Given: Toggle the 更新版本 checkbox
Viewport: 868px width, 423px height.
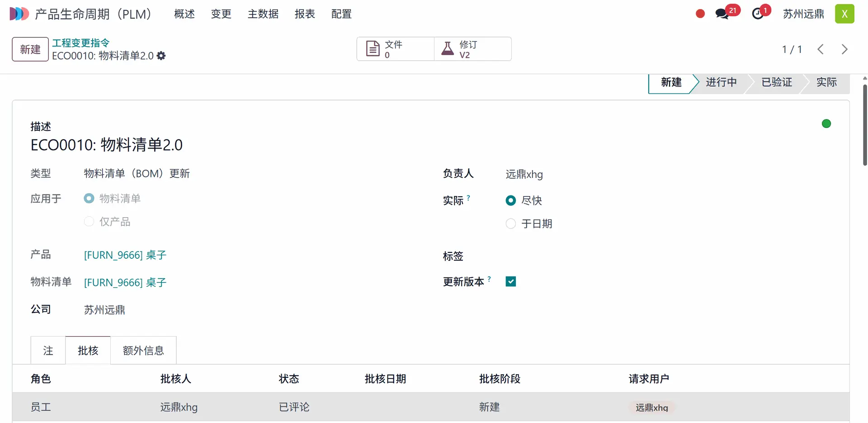Looking at the screenshot, I should pyautogui.click(x=511, y=282).
